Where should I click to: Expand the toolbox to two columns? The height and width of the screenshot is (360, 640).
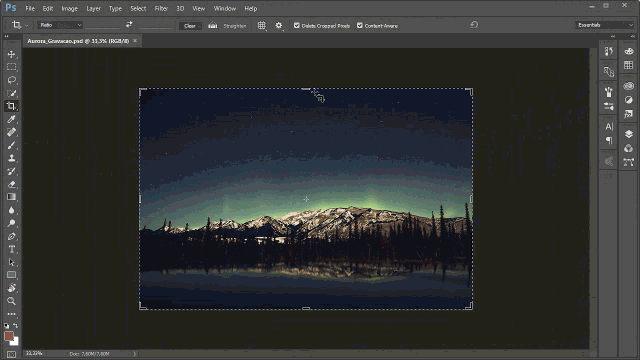(7, 36)
